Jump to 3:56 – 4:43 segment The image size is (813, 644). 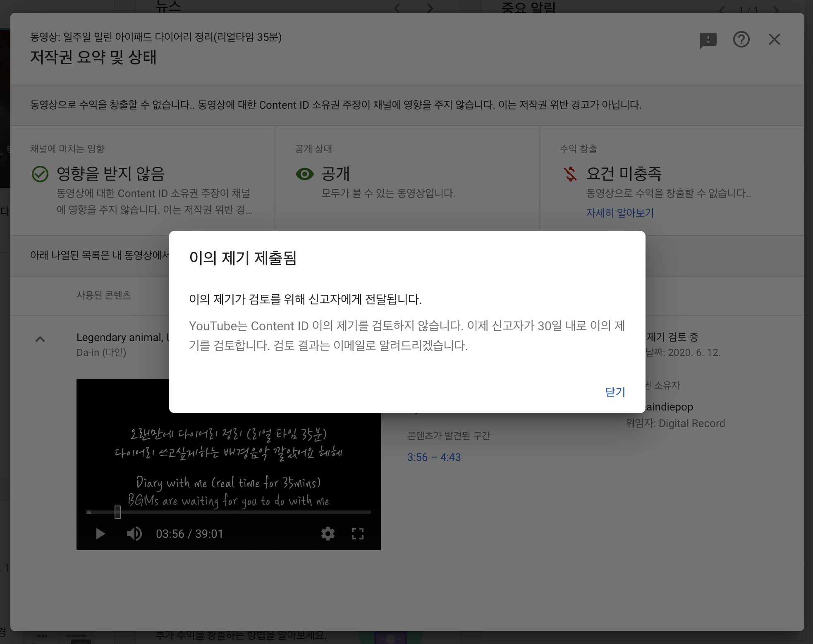pos(434,457)
